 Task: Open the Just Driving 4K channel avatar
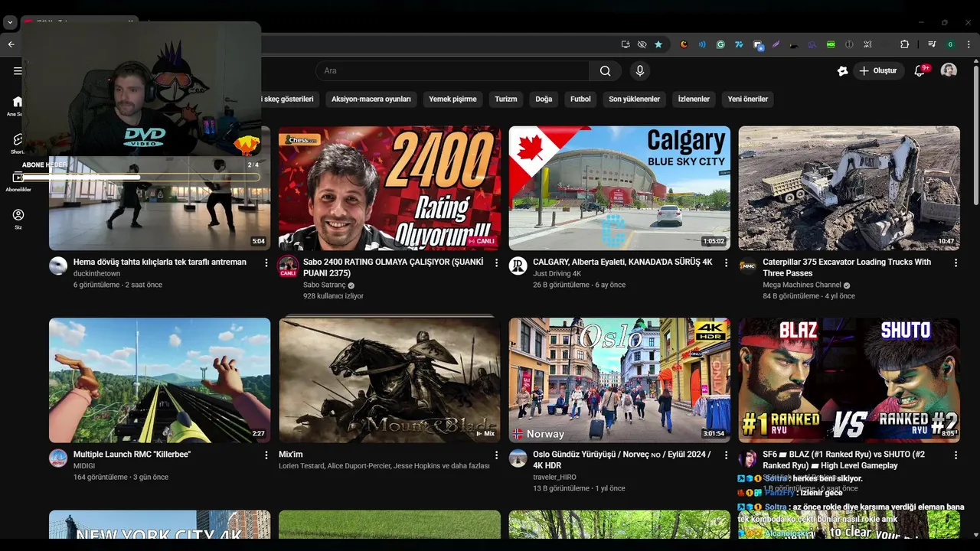518,266
